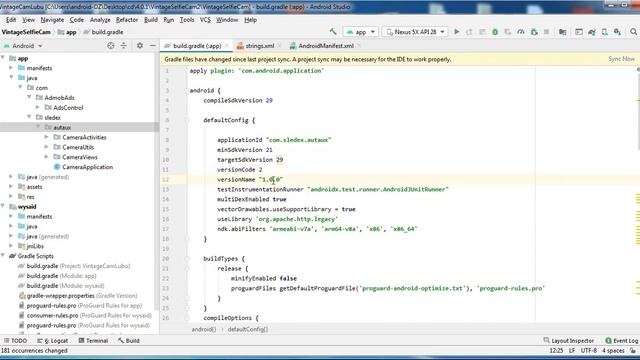The height and width of the screenshot is (360, 640).
Task: Click the Run Anything toolbar icon
Action: [x=579, y=32]
